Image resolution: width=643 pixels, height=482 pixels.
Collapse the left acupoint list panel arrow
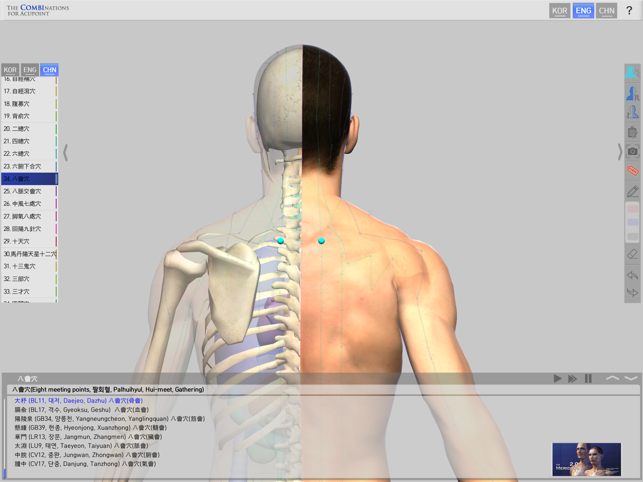click(x=65, y=152)
